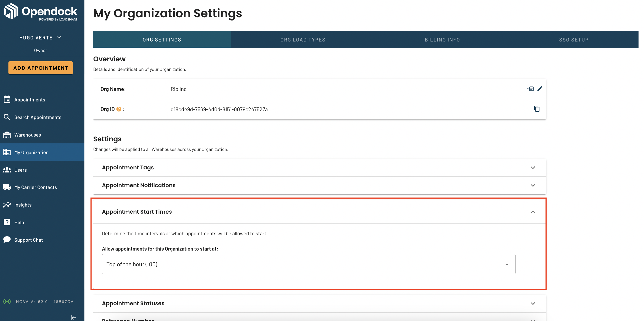Screen dimensions: 644x321
Task: Open the Users page
Action: 42,170
